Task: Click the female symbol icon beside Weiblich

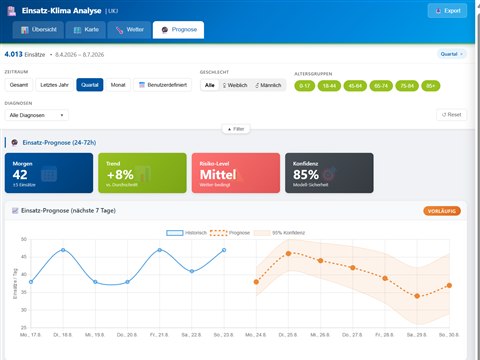Action: click(224, 85)
